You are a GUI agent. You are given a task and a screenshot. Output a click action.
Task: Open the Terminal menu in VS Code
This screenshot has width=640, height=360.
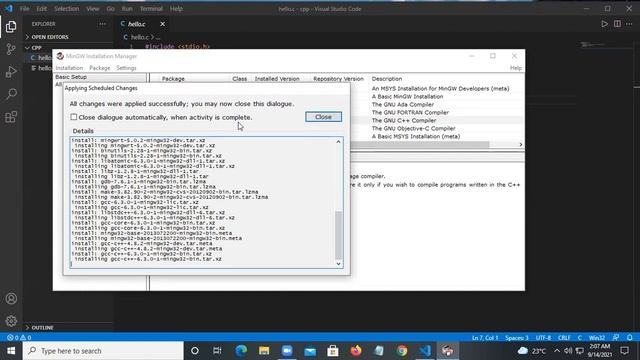tap(151, 9)
